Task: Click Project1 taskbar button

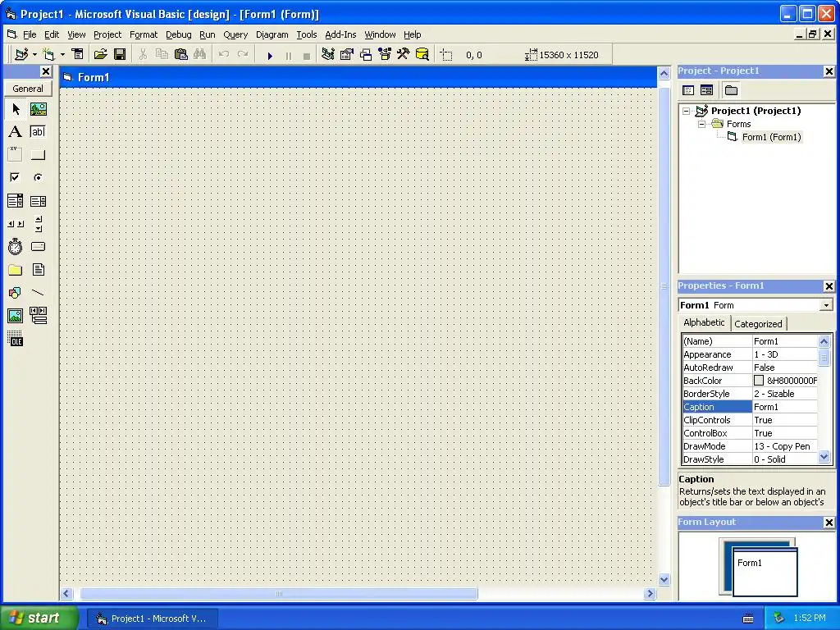Action: click(x=152, y=619)
